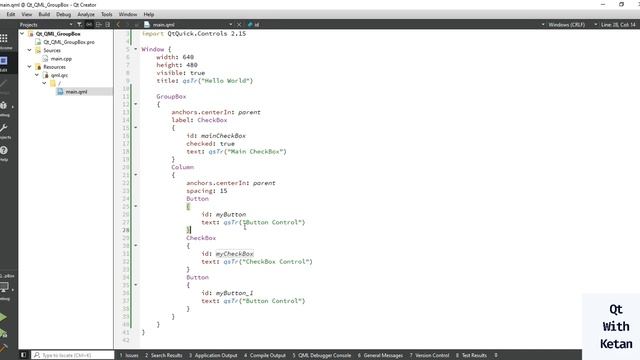Collapse the Resources folder node
Viewport: 640px width, 360px height.
pyautogui.click(x=29, y=67)
